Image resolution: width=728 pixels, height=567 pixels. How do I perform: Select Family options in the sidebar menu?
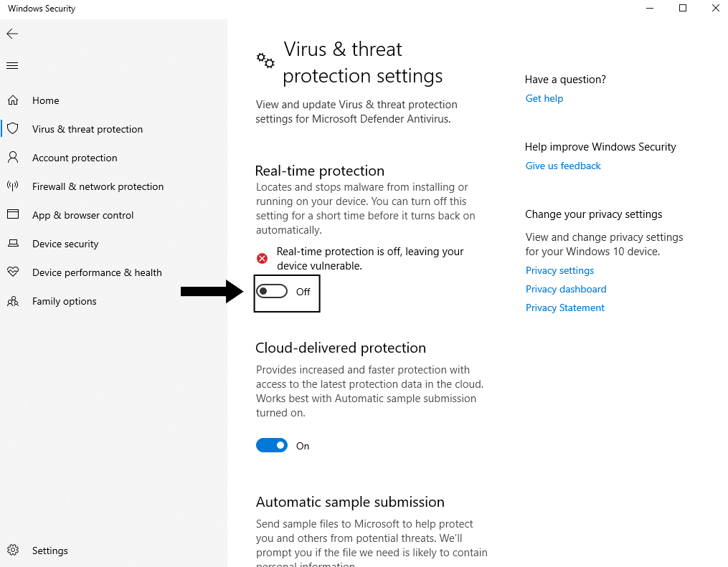point(64,301)
